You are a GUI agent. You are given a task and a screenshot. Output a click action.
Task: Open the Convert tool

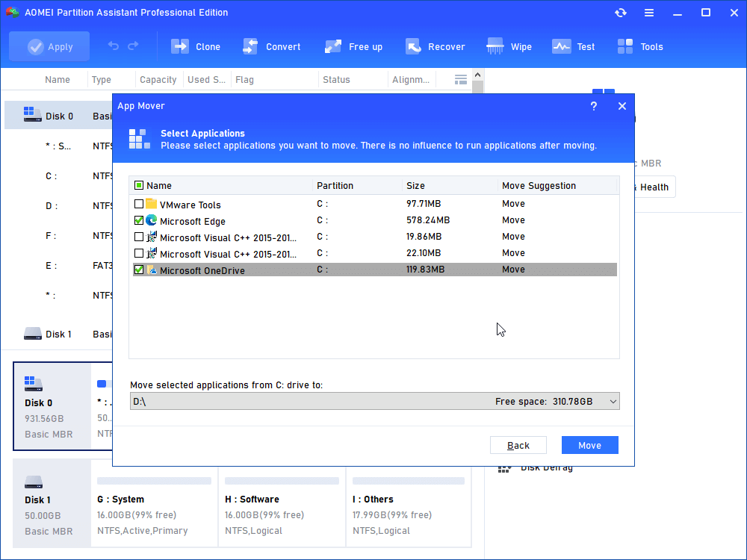pyautogui.click(x=250, y=46)
